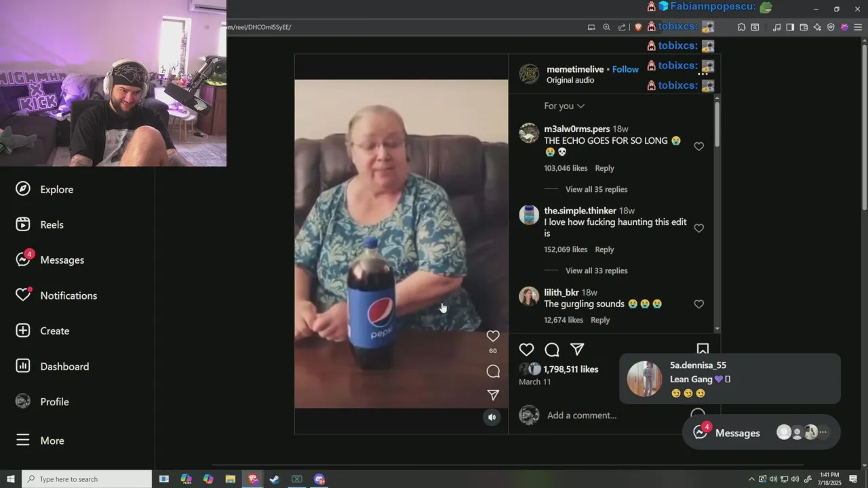
Task: Show hidden system tray icons
Action: click(751, 479)
